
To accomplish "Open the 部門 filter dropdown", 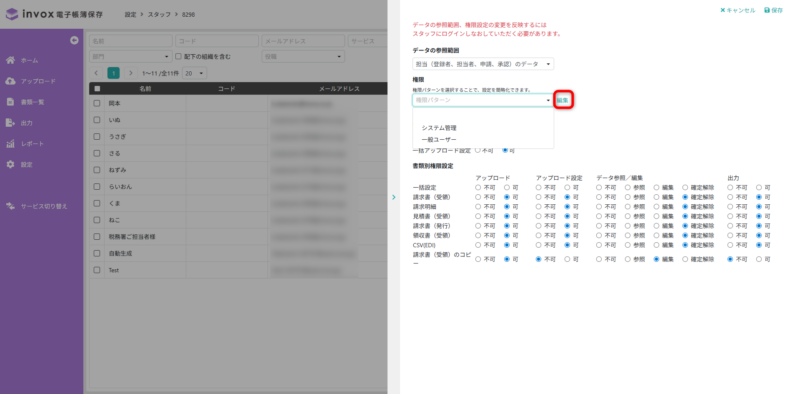I will tap(131, 57).
